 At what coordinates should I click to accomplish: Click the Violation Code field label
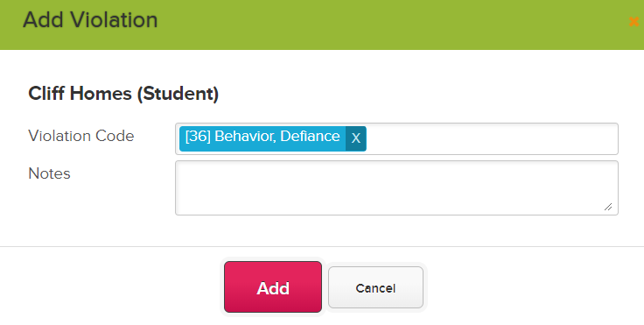pos(80,136)
